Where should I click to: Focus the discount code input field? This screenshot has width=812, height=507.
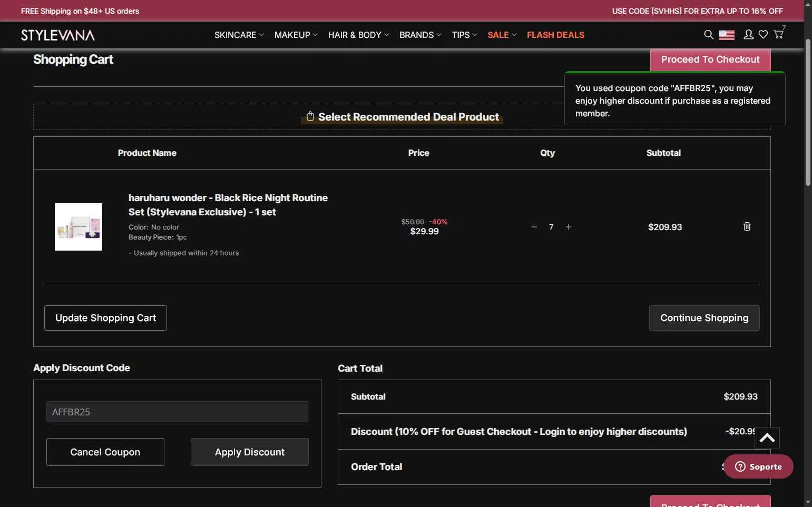(x=177, y=412)
